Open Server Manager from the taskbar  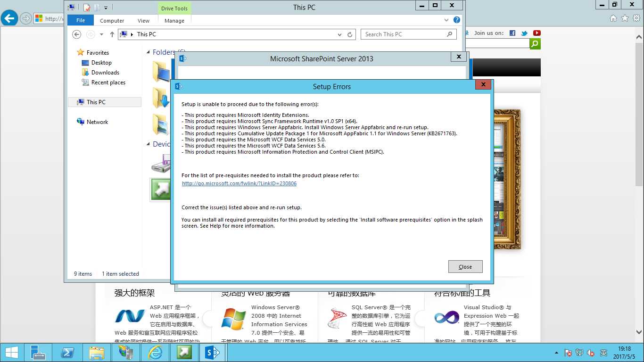point(38,352)
